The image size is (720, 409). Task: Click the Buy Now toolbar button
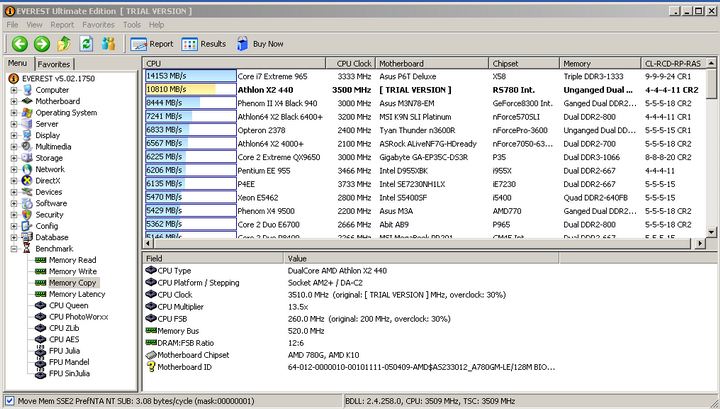(260, 44)
